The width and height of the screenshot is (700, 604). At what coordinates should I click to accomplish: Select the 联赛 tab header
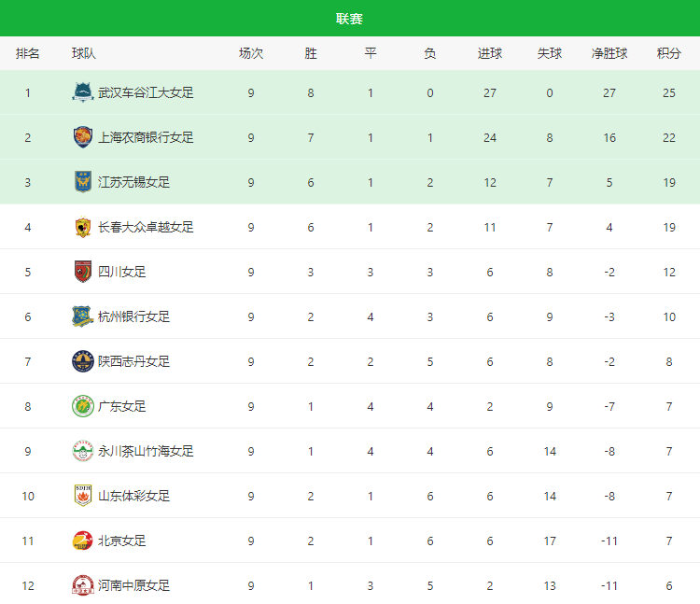click(349, 19)
